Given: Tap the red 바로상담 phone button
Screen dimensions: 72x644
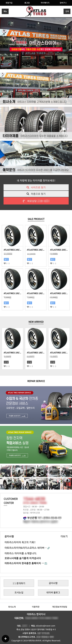Looking at the screenshot, I should coord(36,201).
